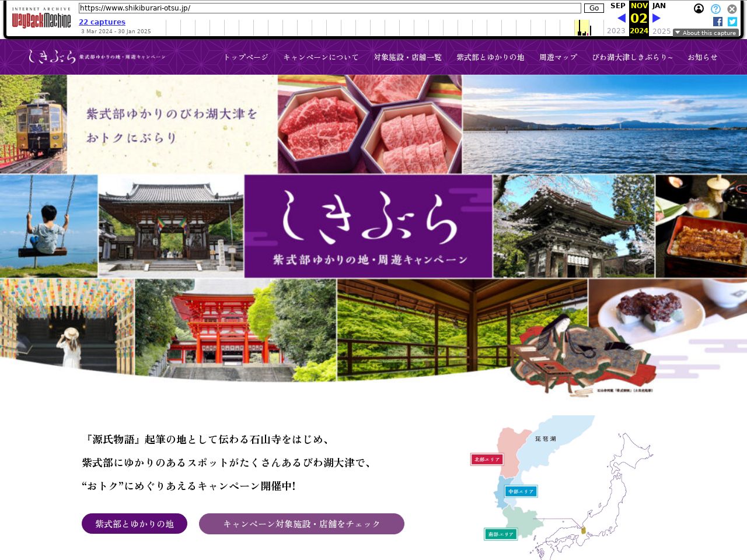Viewport: 747px width, 560px height.
Task: Click the grilled eel dish photo
Action: coord(701,226)
